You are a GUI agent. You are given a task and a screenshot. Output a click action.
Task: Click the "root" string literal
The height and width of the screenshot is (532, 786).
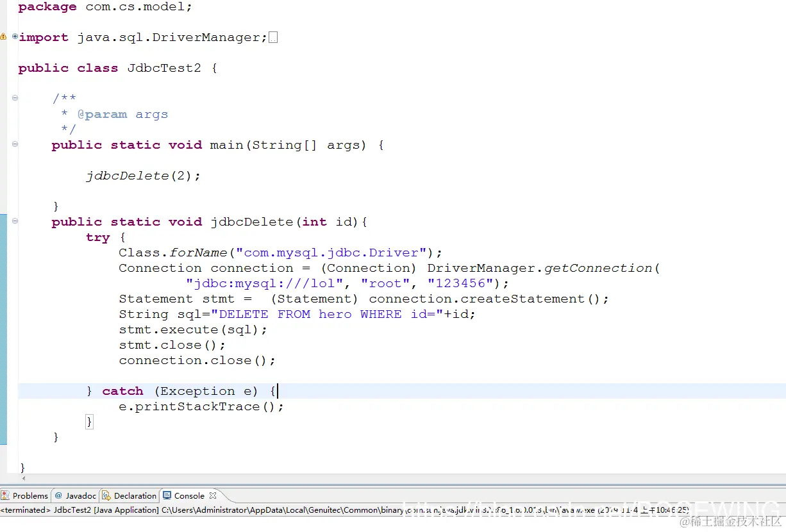[x=385, y=283]
